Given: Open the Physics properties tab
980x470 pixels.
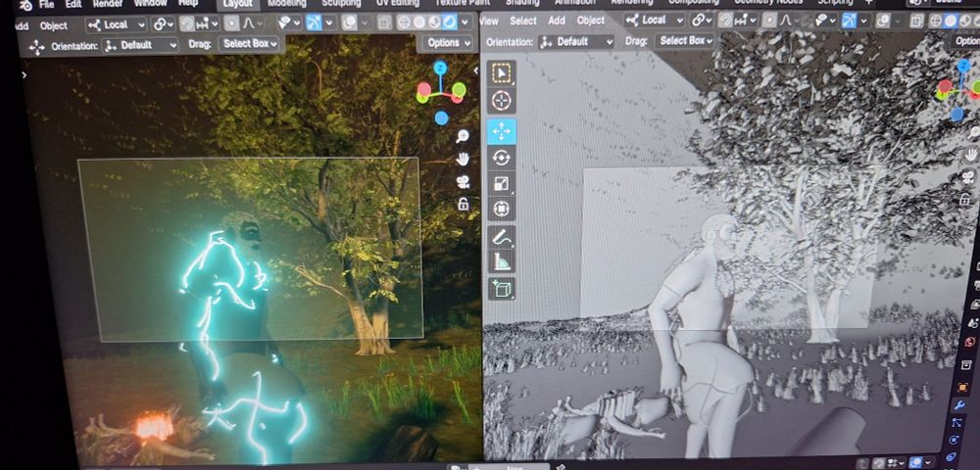Looking at the screenshot, I should click(955, 440).
